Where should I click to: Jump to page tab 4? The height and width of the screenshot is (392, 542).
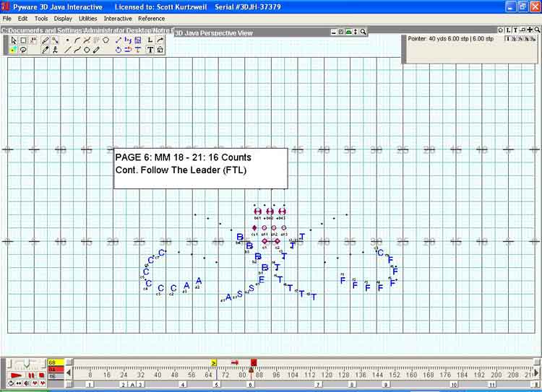(x=183, y=385)
